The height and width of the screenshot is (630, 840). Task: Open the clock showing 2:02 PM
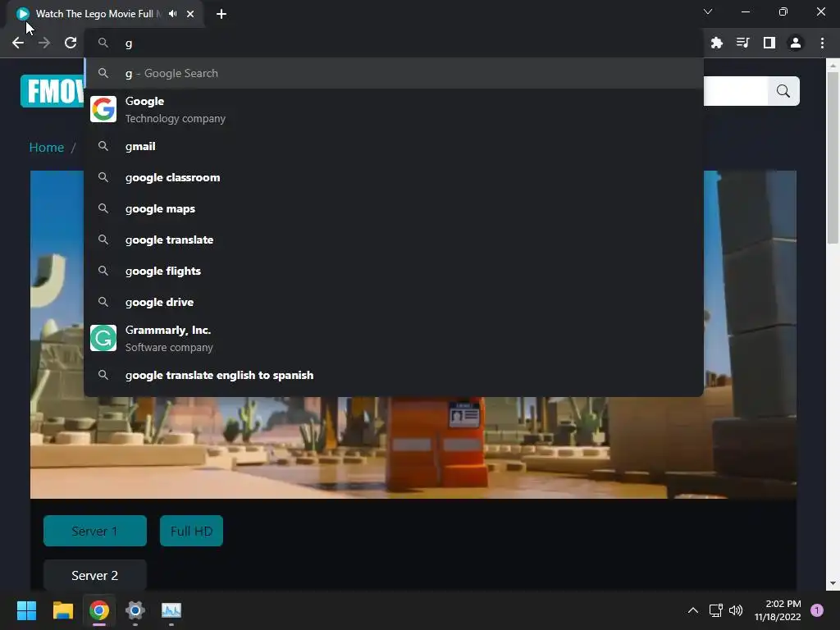coord(778,610)
